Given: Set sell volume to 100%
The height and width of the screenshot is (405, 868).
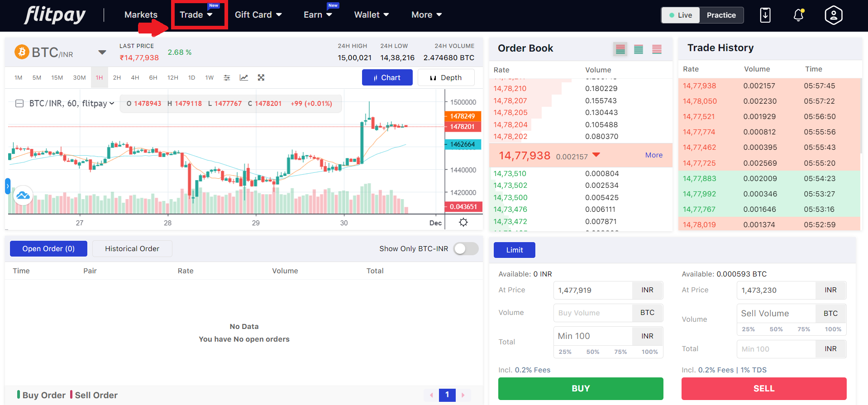Looking at the screenshot, I should (x=833, y=329).
